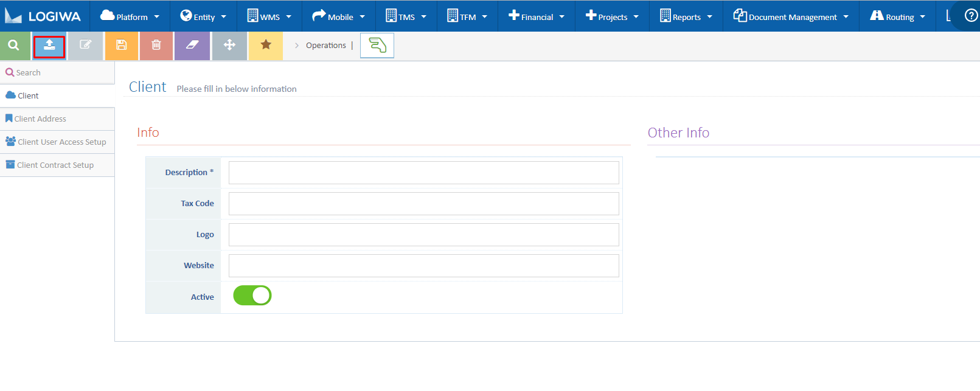Open the Document Management menu
The image size is (980, 391).
[x=791, y=16]
